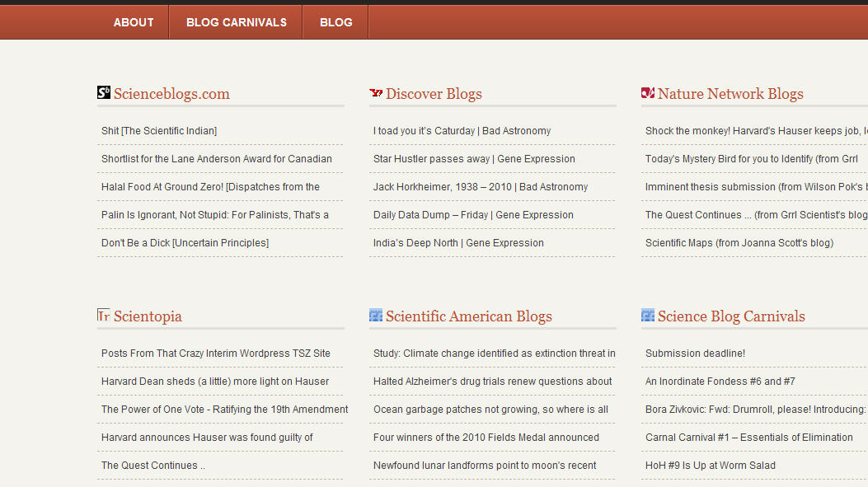The height and width of the screenshot is (487, 868).
Task: Open "Scientific Maps" from Joanna Scott's blog
Action: click(739, 243)
